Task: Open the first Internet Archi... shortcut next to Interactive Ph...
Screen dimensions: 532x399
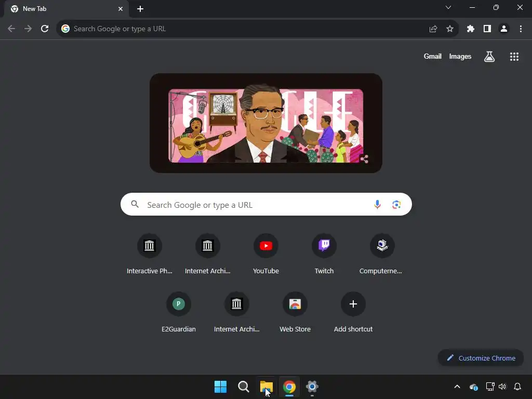Action: (x=208, y=254)
